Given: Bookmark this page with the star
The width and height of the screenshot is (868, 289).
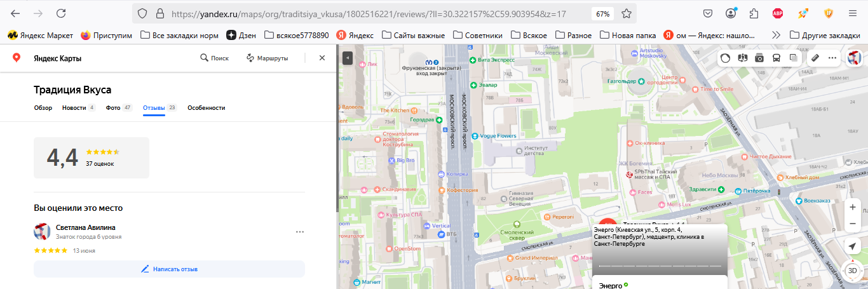Looking at the screenshot, I should pos(627,13).
